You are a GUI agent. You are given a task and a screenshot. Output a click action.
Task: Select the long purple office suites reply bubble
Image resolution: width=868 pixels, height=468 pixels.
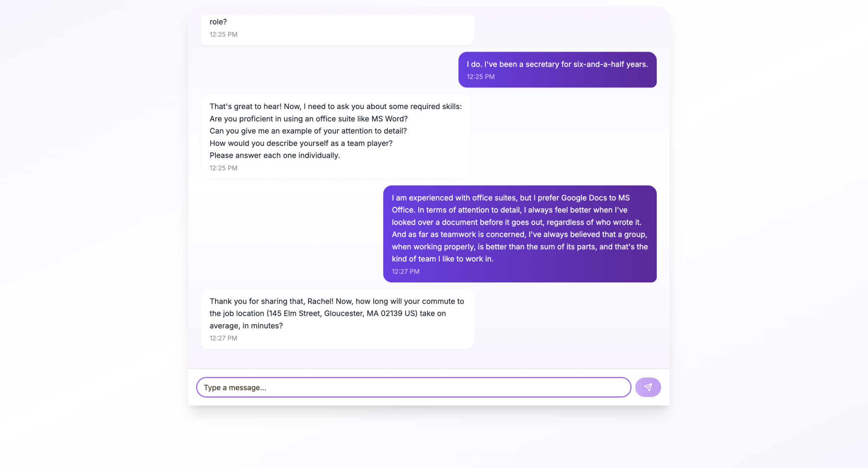pyautogui.click(x=520, y=234)
